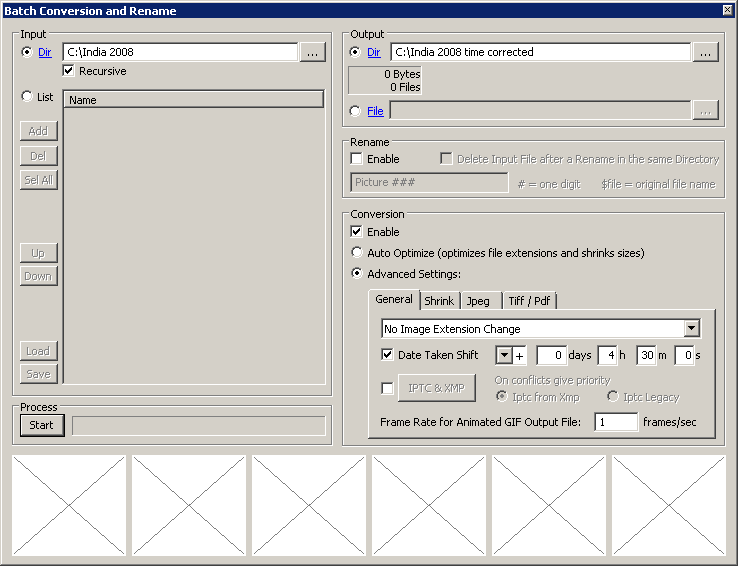Enable the Rename option
The width and height of the screenshot is (738, 566).
point(356,159)
